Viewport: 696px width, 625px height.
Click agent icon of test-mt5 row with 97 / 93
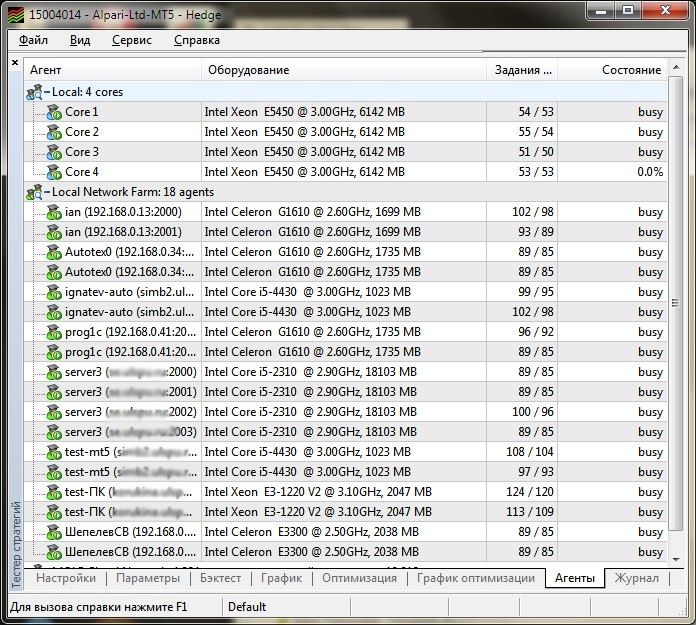[54, 472]
